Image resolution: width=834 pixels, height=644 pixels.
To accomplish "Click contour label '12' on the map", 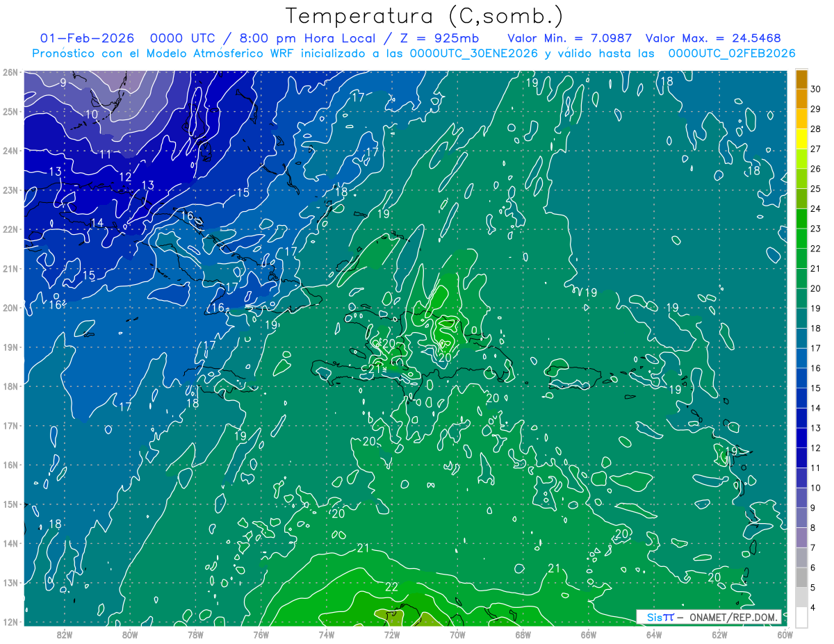I will click(x=125, y=177).
